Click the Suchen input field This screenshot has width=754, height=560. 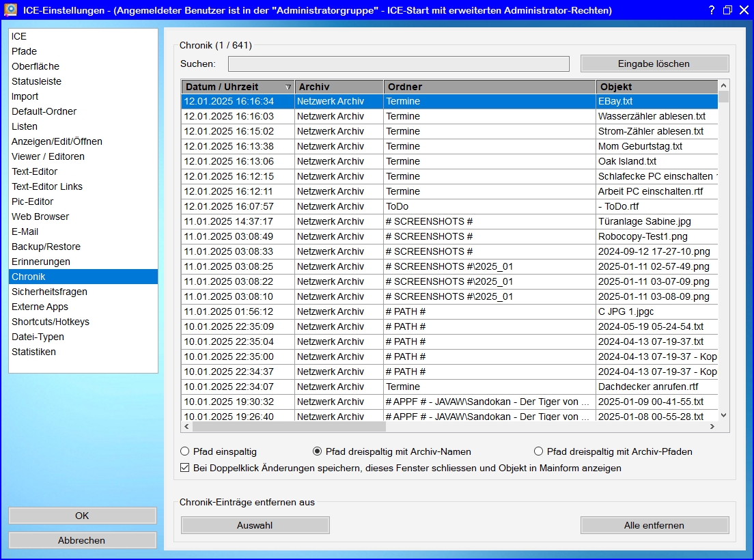tap(399, 64)
